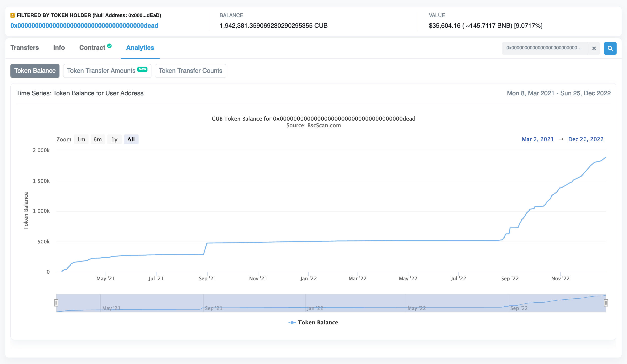
Task: Grab the right navigator range handle
Action: 606,303
